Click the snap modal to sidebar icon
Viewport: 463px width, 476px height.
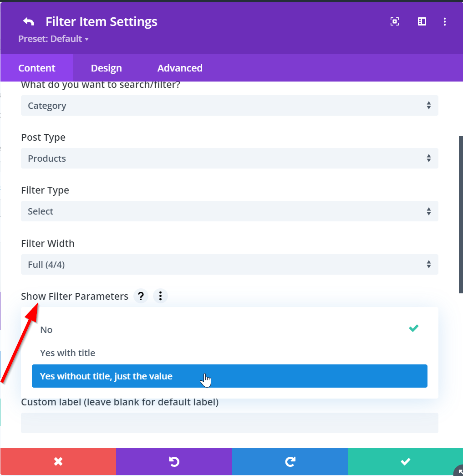(x=422, y=21)
